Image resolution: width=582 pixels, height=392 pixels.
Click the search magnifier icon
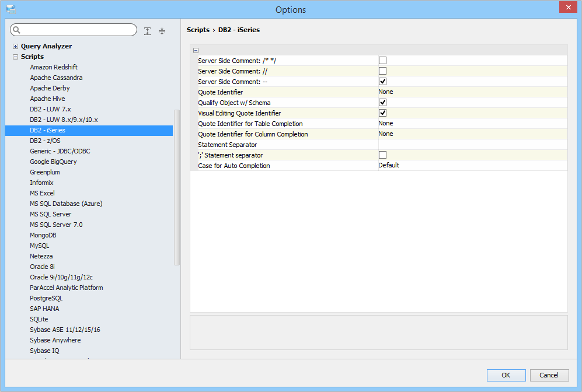[16, 30]
